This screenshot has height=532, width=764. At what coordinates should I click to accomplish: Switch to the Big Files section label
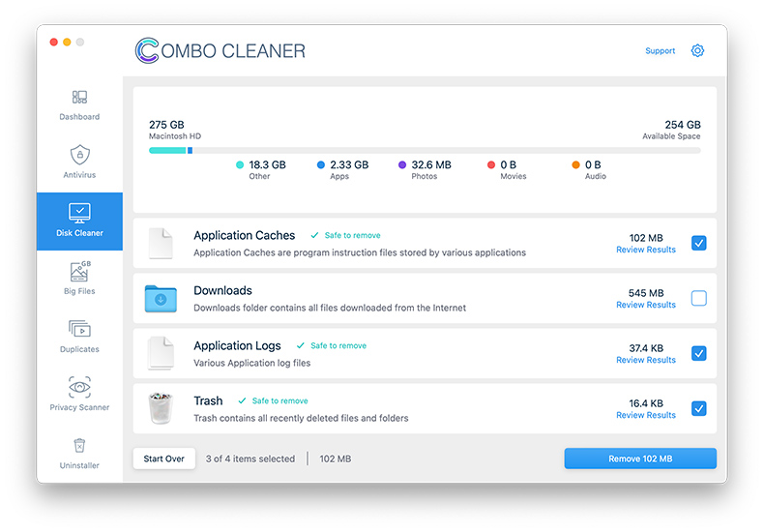coord(79,291)
